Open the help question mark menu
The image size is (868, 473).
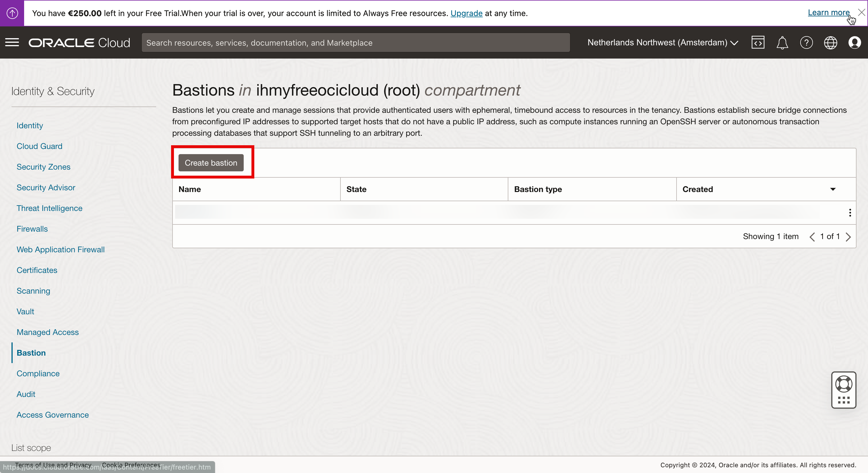[x=806, y=42]
